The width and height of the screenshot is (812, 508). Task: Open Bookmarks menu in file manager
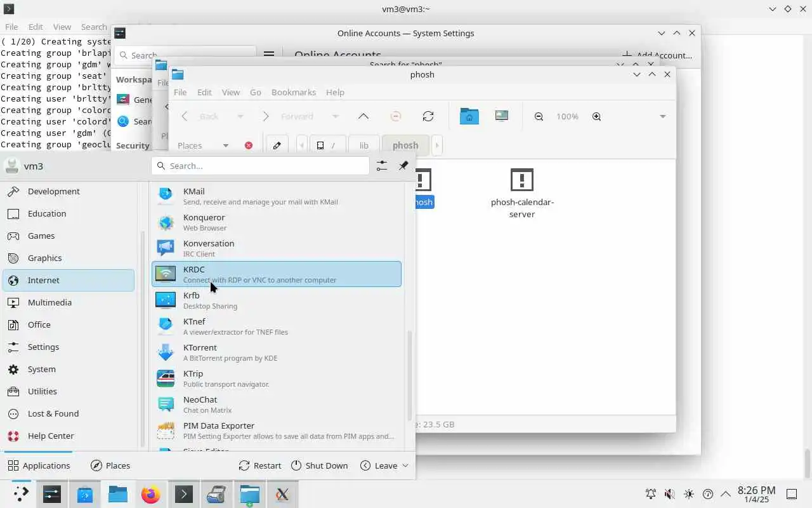pyautogui.click(x=294, y=92)
